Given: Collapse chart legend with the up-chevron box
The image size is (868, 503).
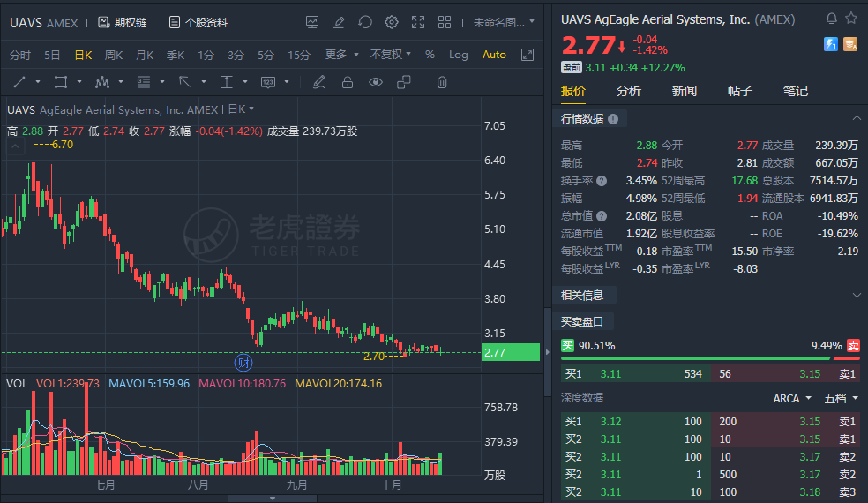Looking at the screenshot, I should pos(15,146).
